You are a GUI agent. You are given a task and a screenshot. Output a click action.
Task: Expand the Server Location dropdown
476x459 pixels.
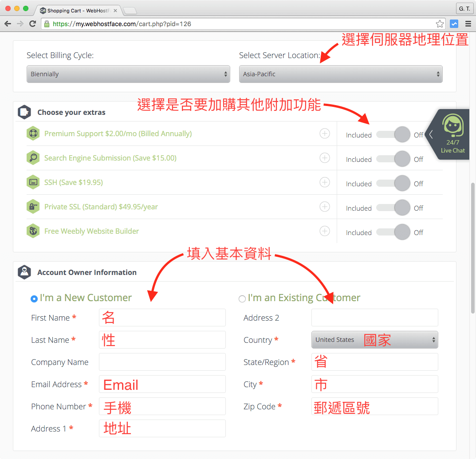340,74
